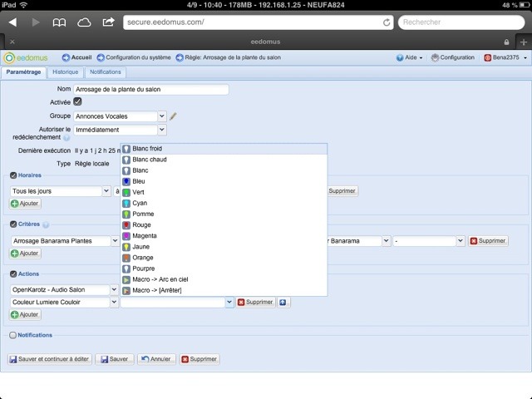Toggle the Critères section checkbox
The image size is (532, 399).
pyautogui.click(x=13, y=224)
